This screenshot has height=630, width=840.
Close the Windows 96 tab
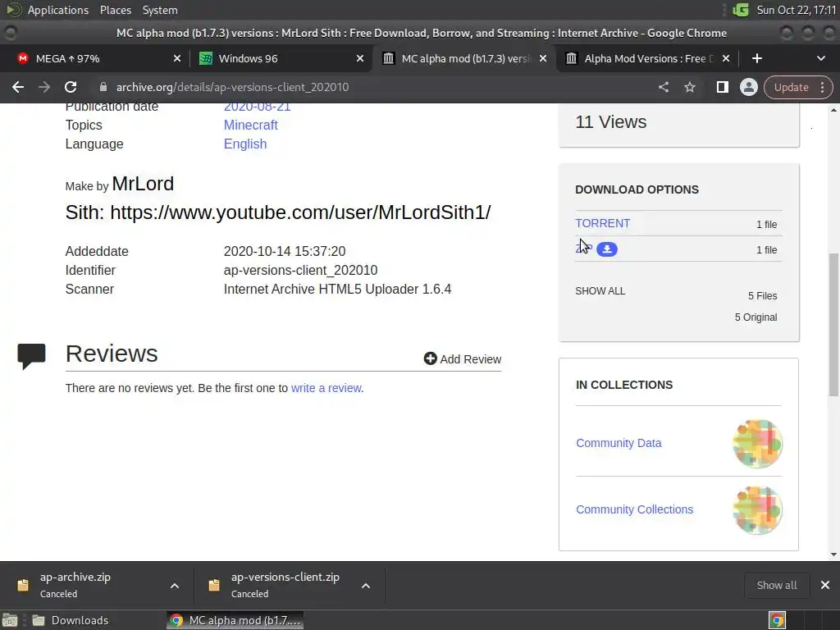click(360, 58)
